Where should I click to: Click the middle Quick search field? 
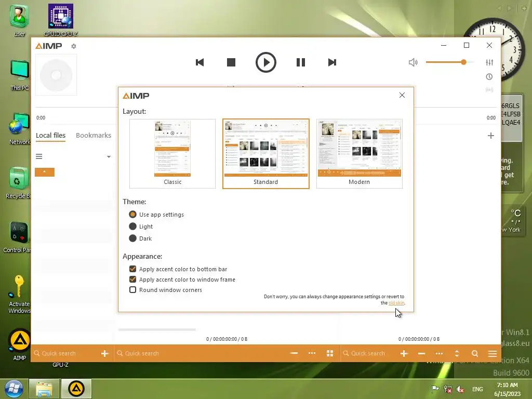pyautogui.click(x=200, y=353)
